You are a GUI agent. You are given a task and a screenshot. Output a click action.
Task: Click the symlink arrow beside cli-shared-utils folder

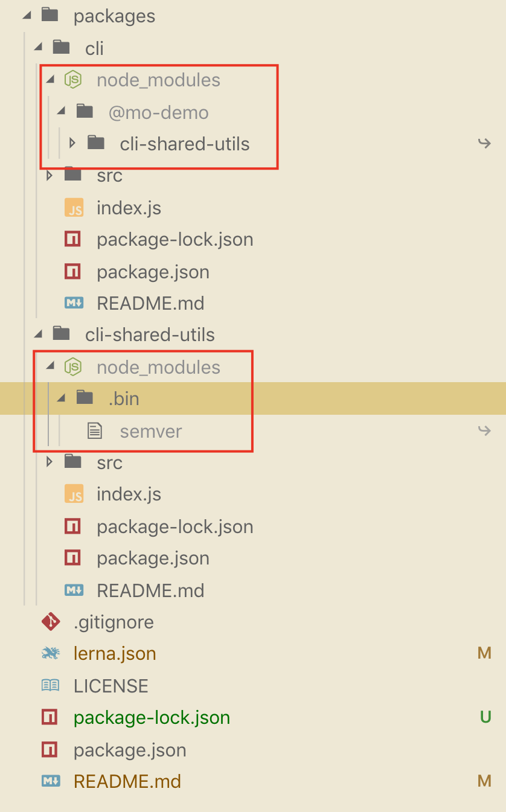pyautogui.click(x=484, y=143)
